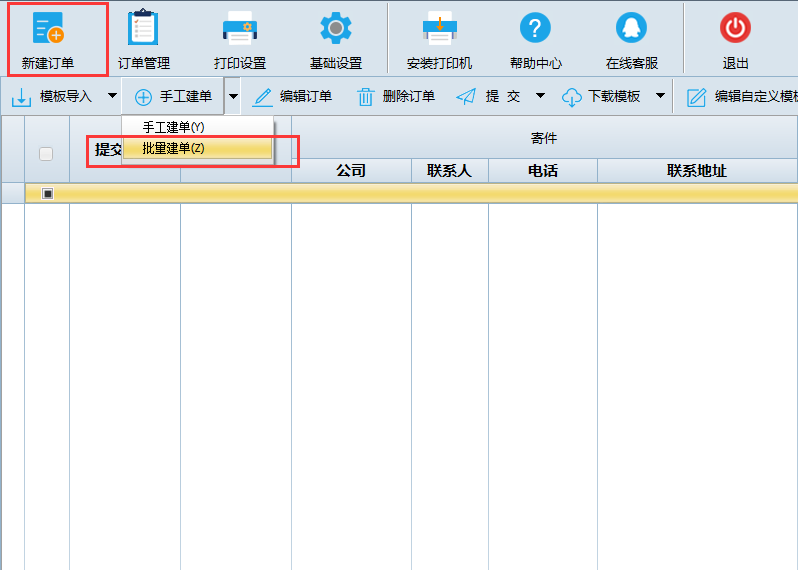Expand the 手工建单 dropdown arrow
Image resolution: width=798 pixels, height=570 pixels.
pyautogui.click(x=233, y=96)
